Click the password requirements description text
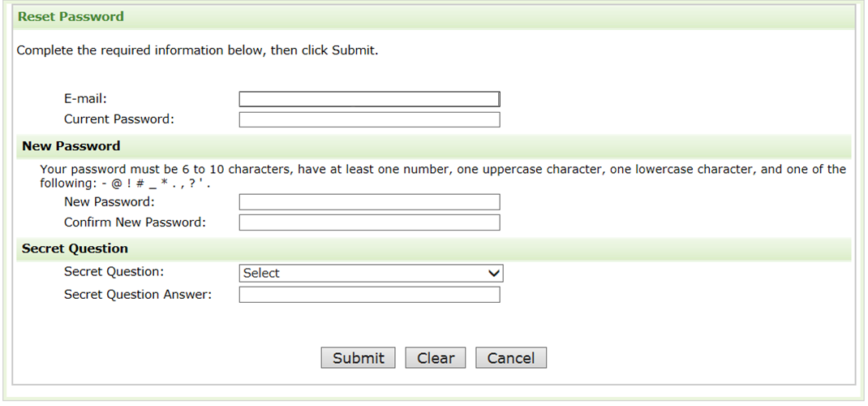The height and width of the screenshot is (406, 868). [442, 170]
